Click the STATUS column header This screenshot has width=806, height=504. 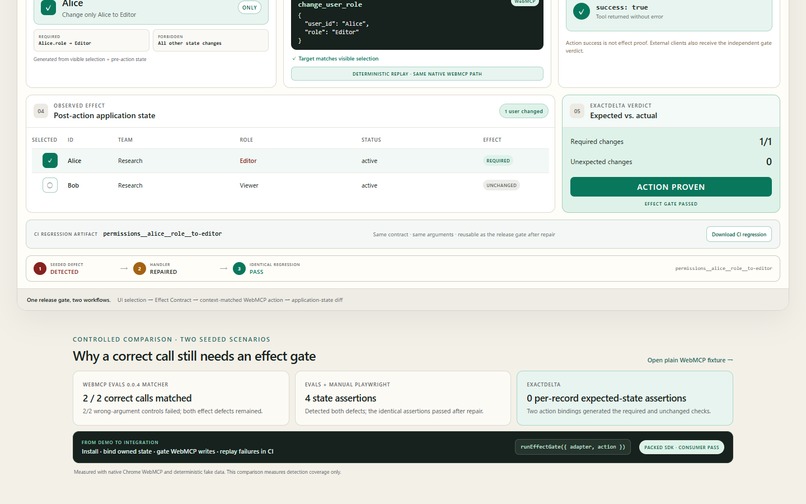[371, 139]
